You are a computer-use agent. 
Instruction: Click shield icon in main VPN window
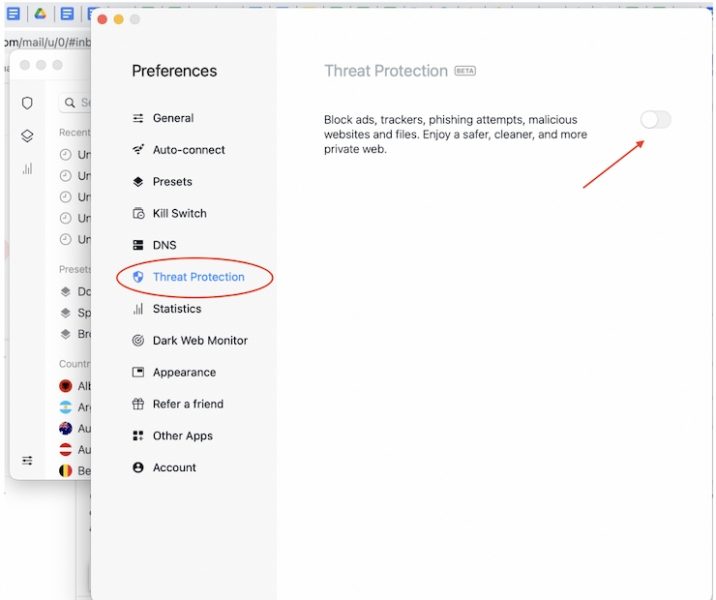[27, 103]
